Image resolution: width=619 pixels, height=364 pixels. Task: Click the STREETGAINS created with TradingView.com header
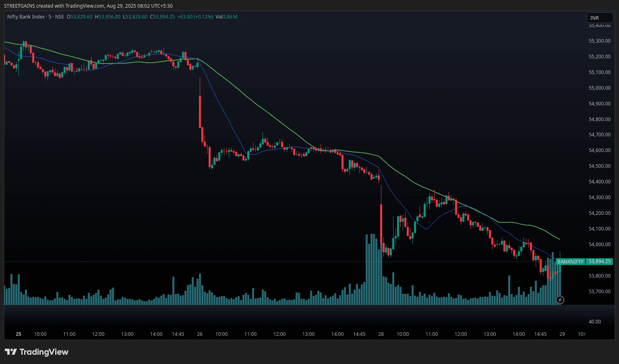[88, 6]
